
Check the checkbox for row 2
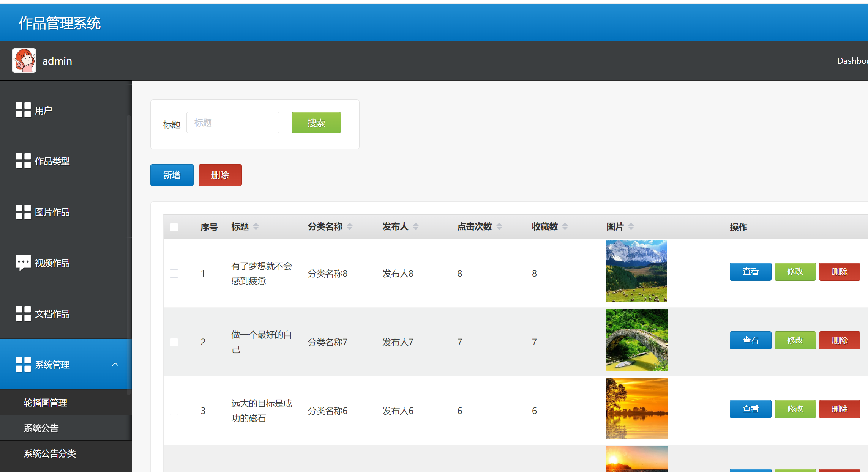[x=174, y=342]
